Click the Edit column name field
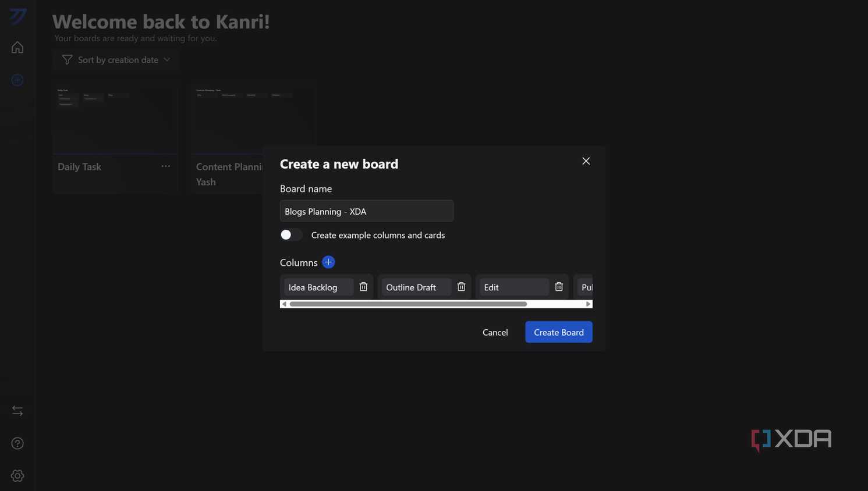 coord(514,287)
